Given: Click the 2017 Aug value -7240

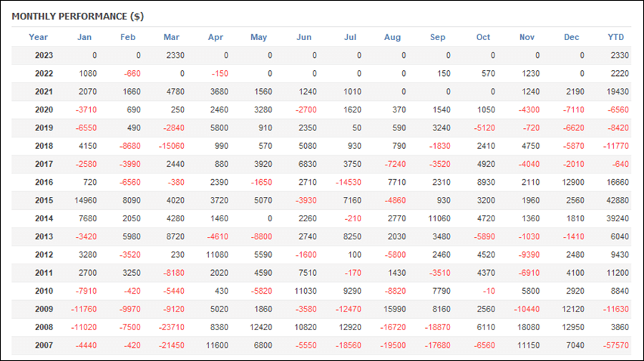Looking at the screenshot, I should [395, 164].
